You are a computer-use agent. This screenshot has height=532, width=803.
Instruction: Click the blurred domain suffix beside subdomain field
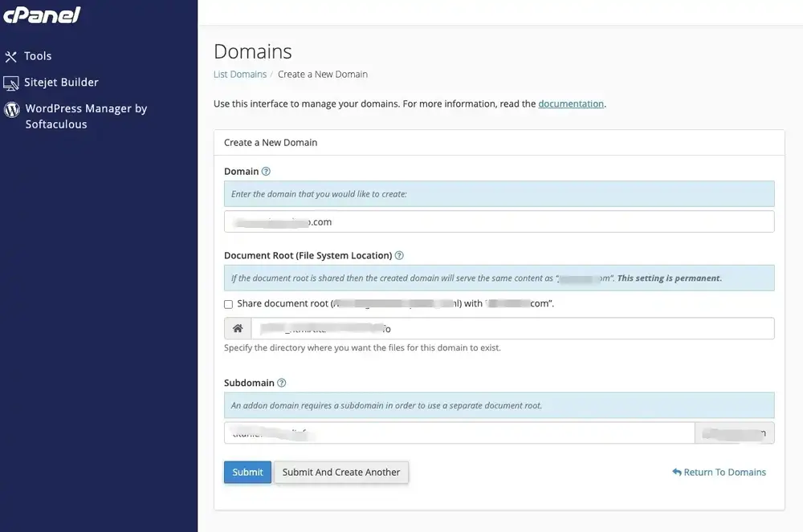pyautogui.click(x=735, y=433)
